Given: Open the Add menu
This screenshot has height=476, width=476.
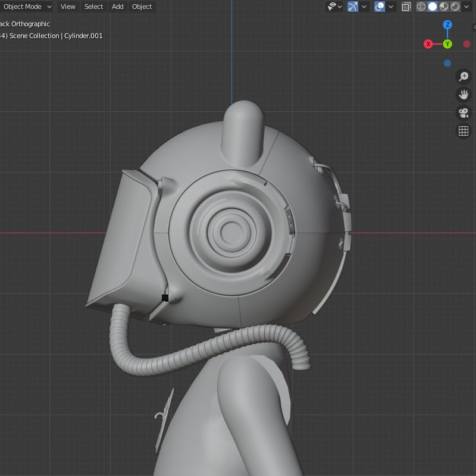Looking at the screenshot, I should [x=117, y=7].
